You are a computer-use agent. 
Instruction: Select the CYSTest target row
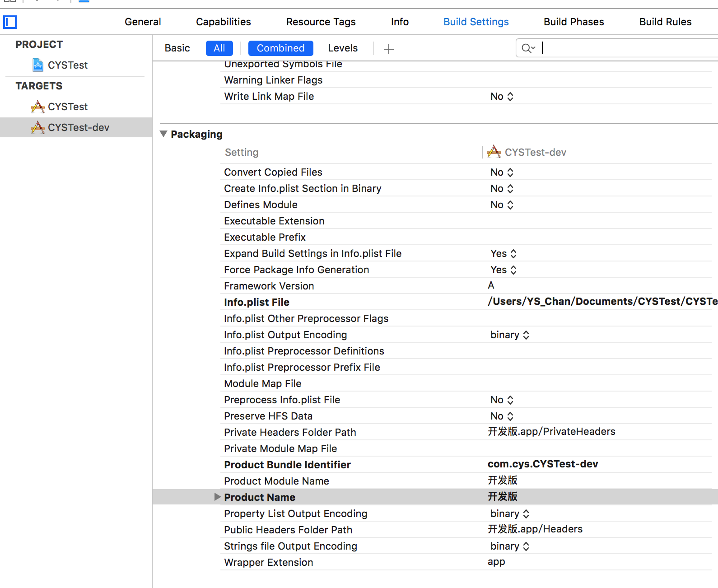76,107
